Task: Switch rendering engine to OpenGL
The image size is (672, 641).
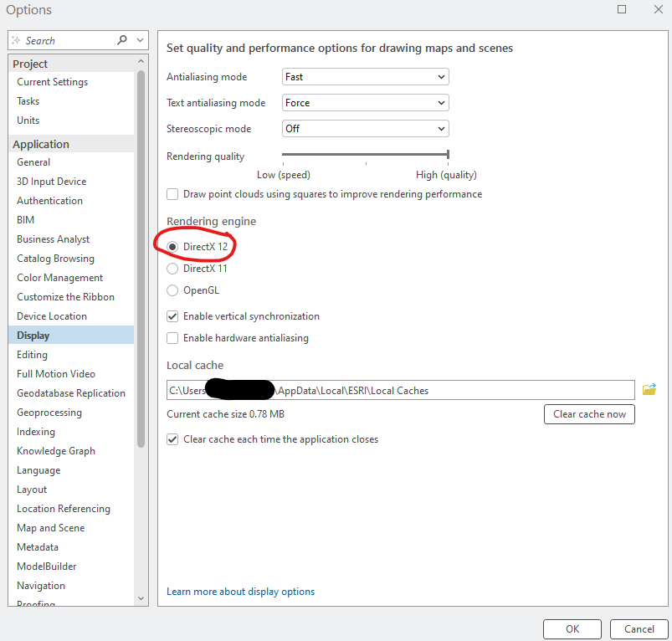Action: [x=172, y=288]
